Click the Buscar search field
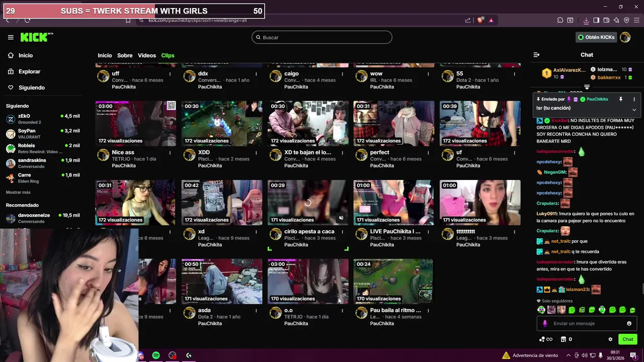 point(322,37)
